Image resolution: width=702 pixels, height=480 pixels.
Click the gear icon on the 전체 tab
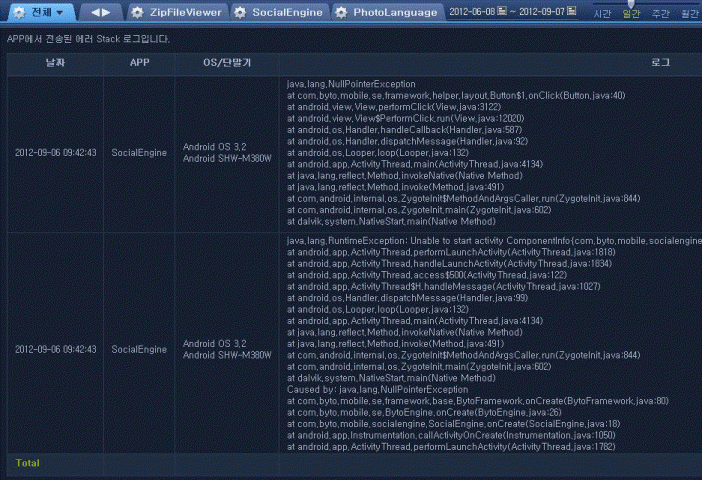click(19, 12)
